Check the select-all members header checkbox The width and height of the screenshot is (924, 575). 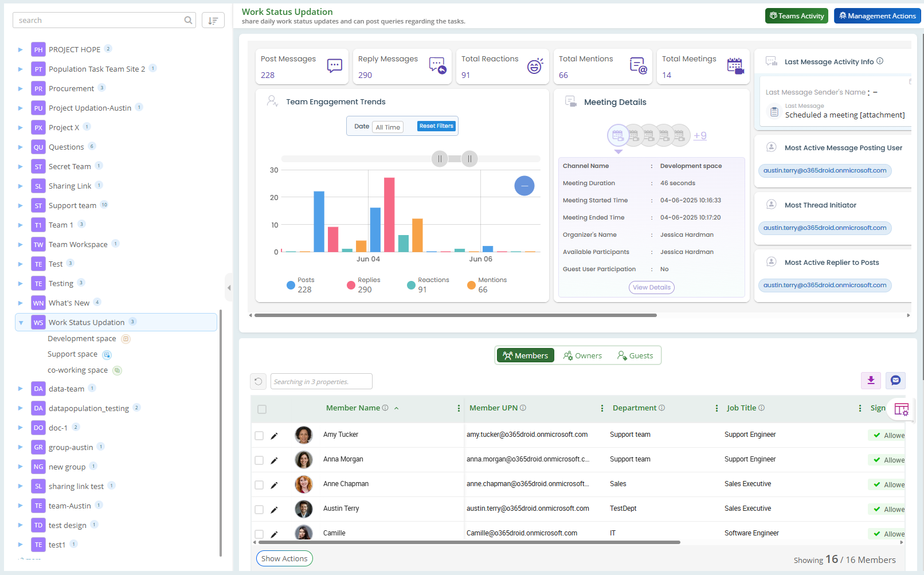tap(262, 409)
